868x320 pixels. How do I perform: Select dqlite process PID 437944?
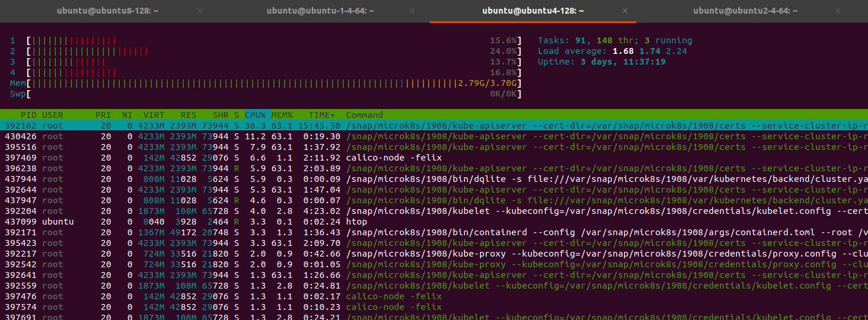pos(434,179)
